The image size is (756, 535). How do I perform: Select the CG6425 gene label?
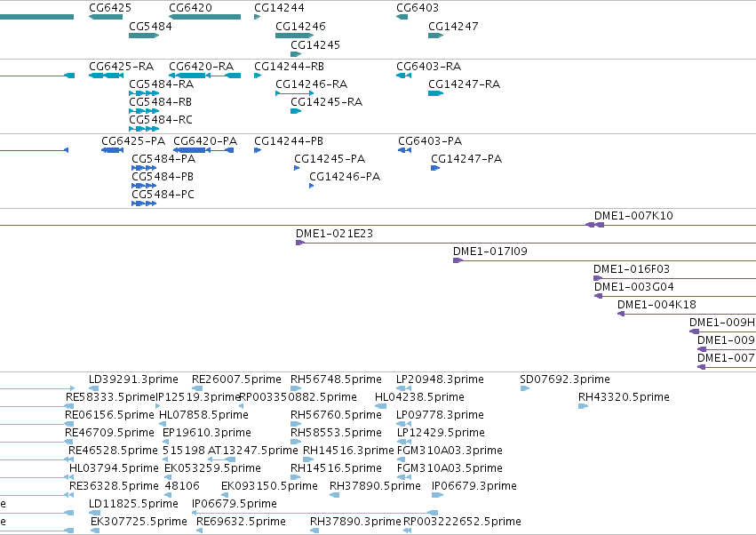pos(110,8)
